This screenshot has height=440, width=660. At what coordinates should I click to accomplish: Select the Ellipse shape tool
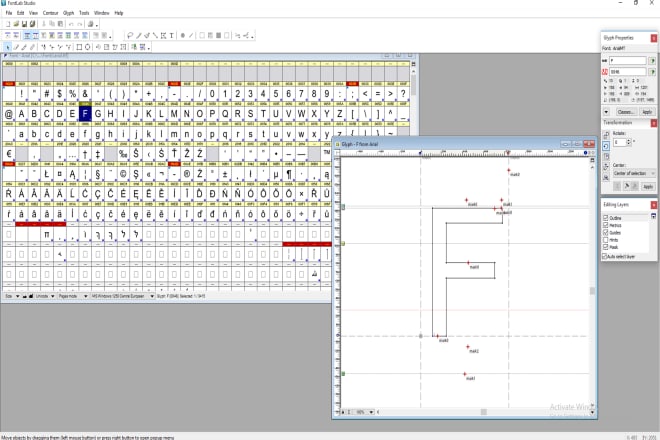(x=88, y=47)
